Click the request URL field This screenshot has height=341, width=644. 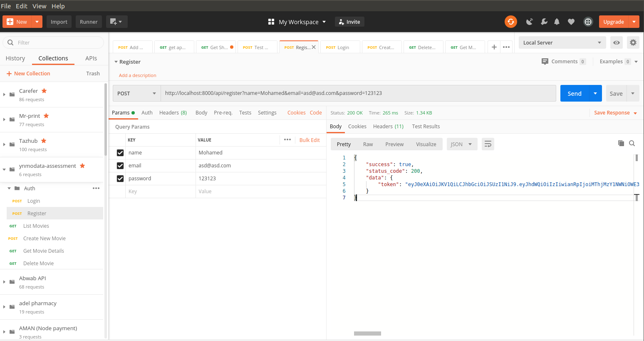click(x=358, y=93)
